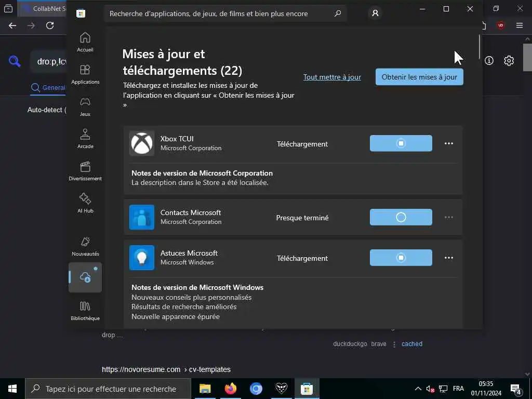The width and height of the screenshot is (532, 399).
Task: Open the Windows Start menu
Action: [12, 389]
